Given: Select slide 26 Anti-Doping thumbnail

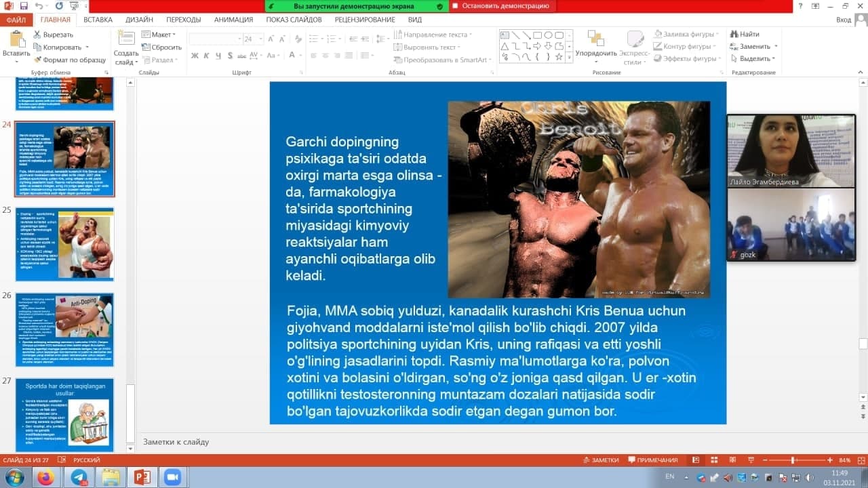Looking at the screenshot, I should (65, 329).
